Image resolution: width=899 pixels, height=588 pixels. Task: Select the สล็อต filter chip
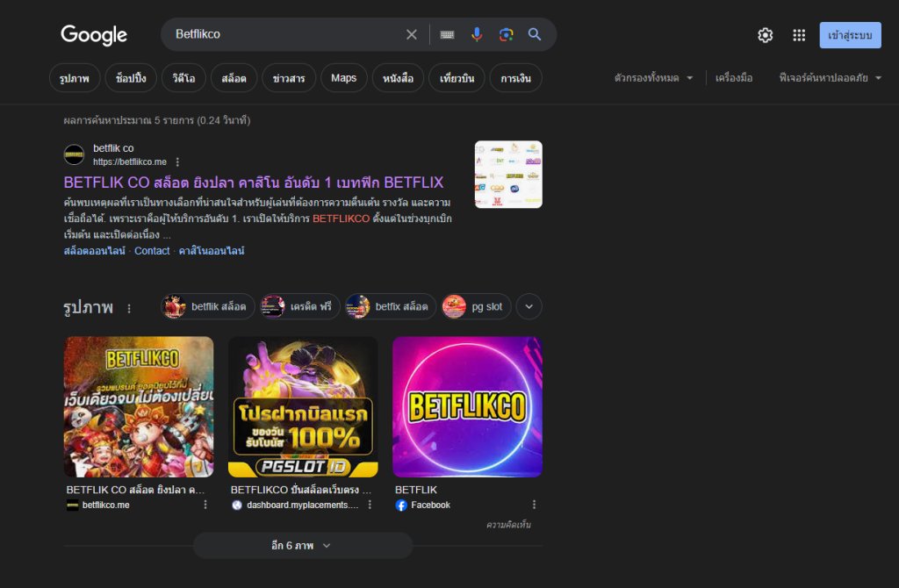tap(234, 78)
